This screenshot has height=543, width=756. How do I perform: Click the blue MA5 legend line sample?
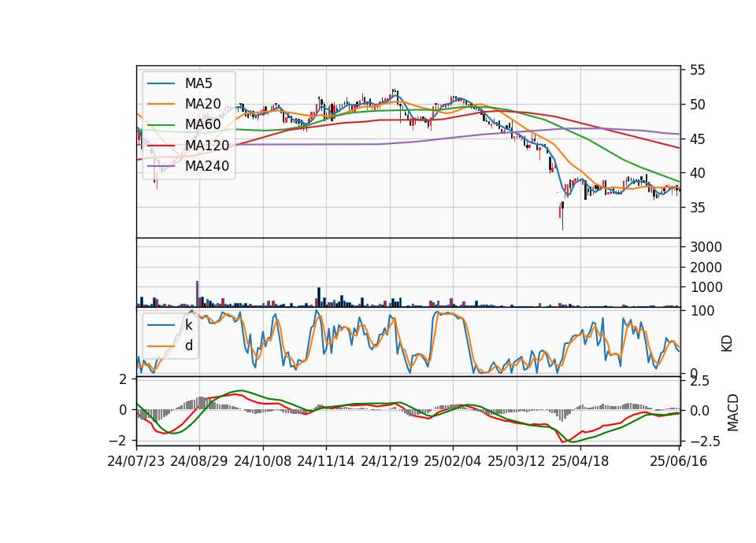pyautogui.click(x=161, y=83)
